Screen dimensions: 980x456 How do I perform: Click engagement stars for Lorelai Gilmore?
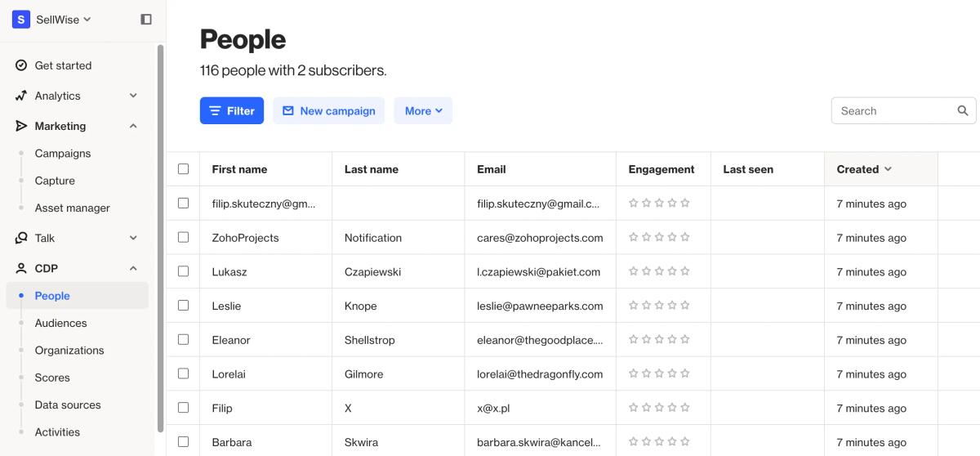659,374
